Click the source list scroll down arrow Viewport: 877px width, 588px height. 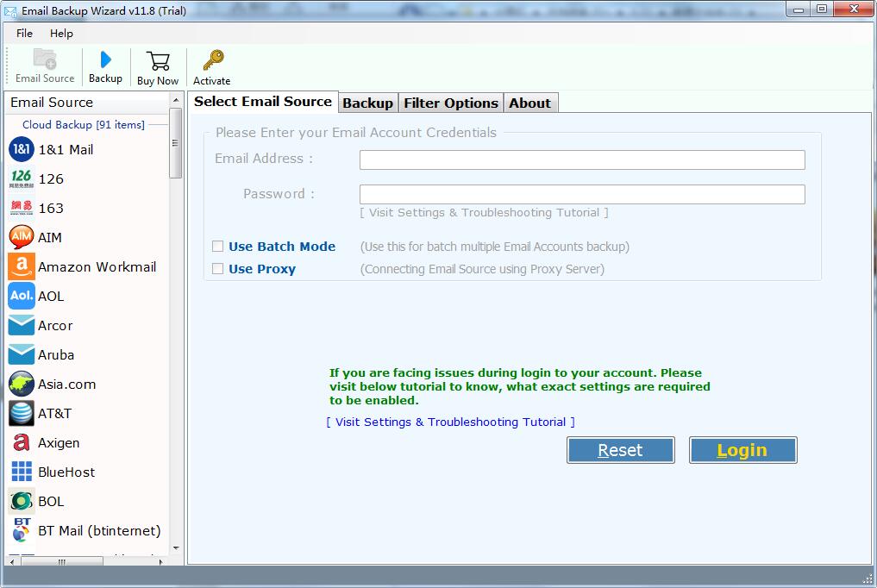(x=176, y=548)
